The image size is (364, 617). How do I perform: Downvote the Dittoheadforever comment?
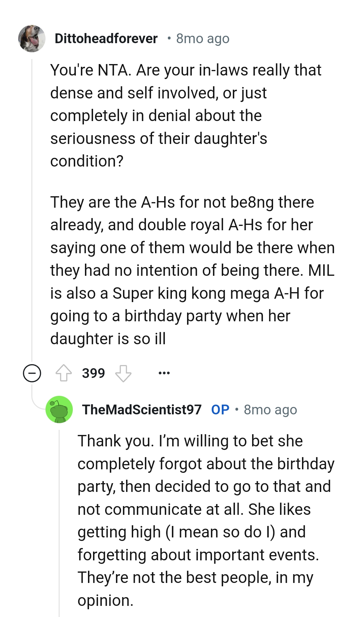[x=123, y=373]
